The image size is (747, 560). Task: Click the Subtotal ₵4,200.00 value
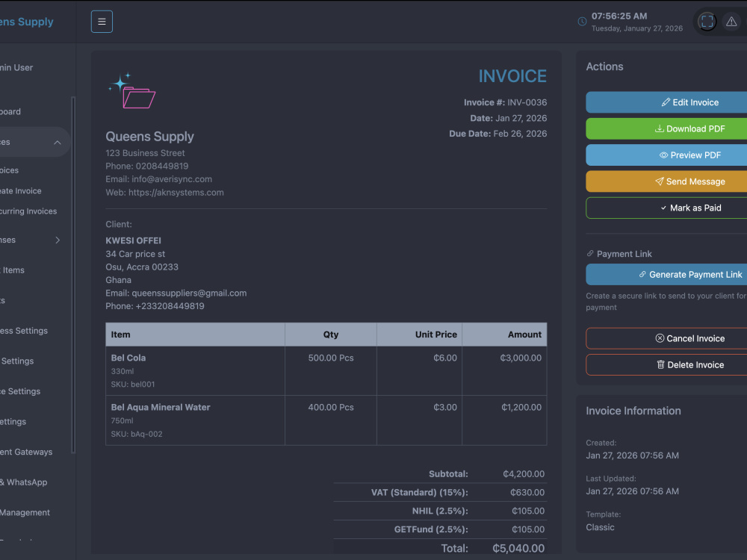point(524,474)
